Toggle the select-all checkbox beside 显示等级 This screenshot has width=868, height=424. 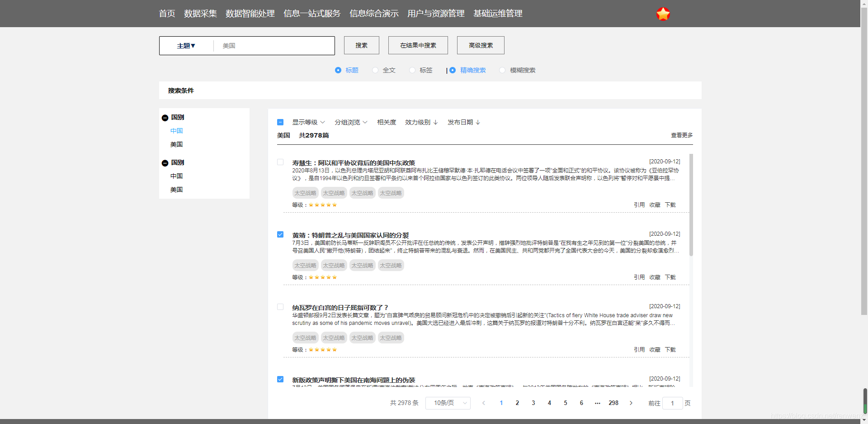pos(280,122)
